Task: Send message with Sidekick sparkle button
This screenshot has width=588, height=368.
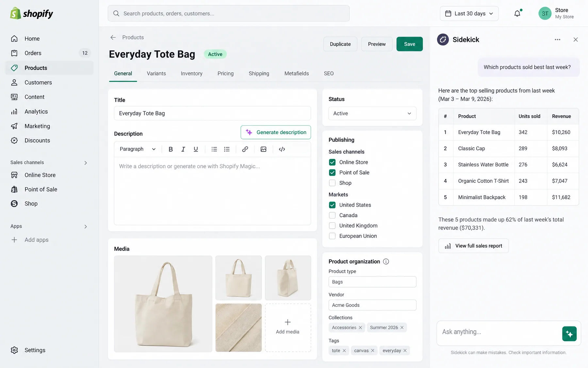Action: 569,334
